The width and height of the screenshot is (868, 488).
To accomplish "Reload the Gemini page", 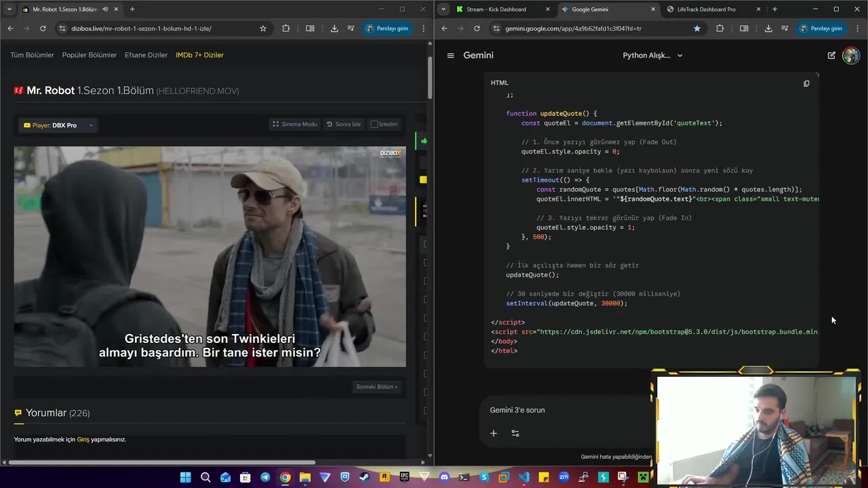I will click(477, 28).
